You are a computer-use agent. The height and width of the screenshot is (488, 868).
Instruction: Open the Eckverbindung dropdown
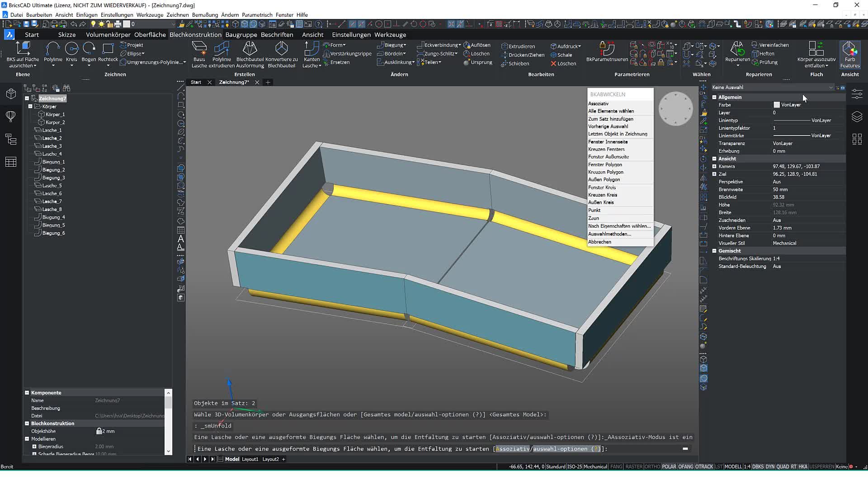pos(439,45)
